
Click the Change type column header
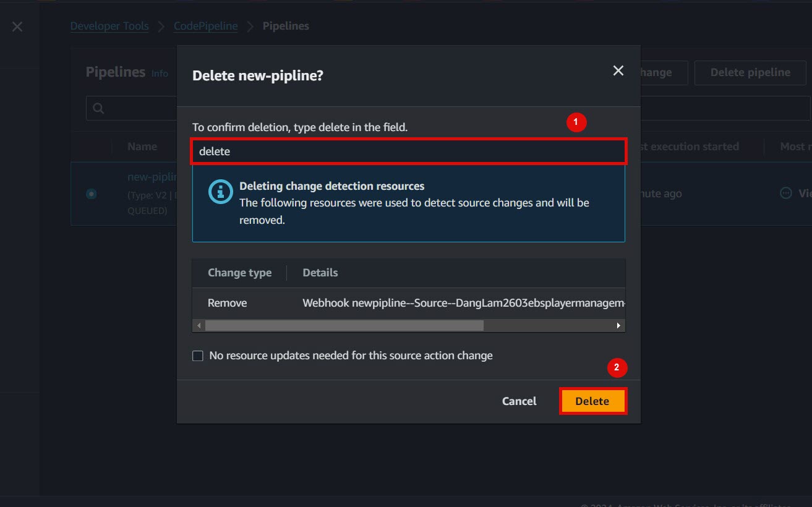tap(239, 273)
